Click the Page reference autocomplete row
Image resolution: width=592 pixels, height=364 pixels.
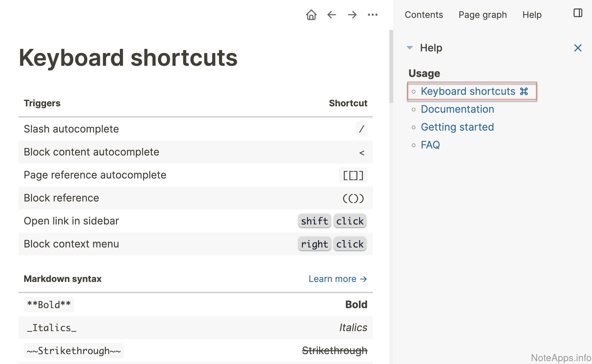[x=95, y=175]
